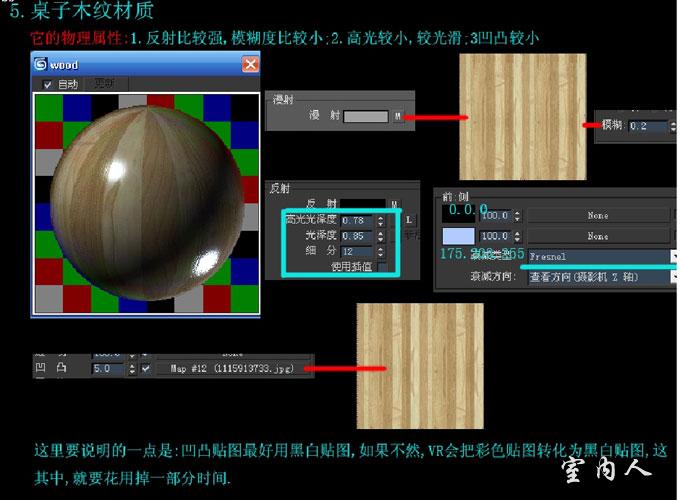
Task: Click the M map button beside reflection swatch
Action: [394, 204]
